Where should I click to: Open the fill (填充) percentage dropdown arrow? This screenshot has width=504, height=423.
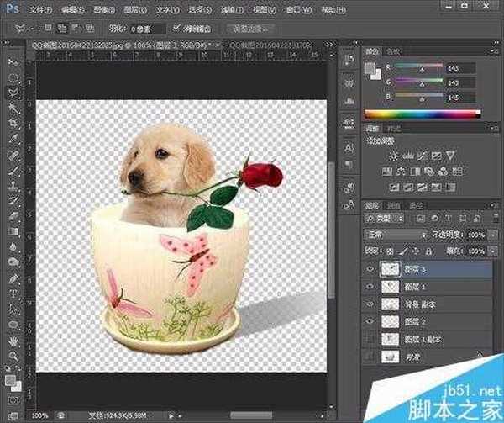[493, 251]
